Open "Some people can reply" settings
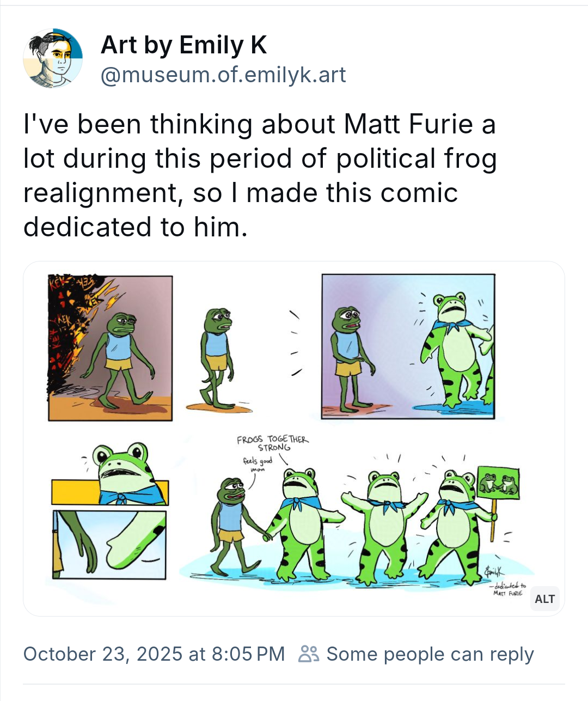The width and height of the screenshot is (588, 701). tap(430, 654)
